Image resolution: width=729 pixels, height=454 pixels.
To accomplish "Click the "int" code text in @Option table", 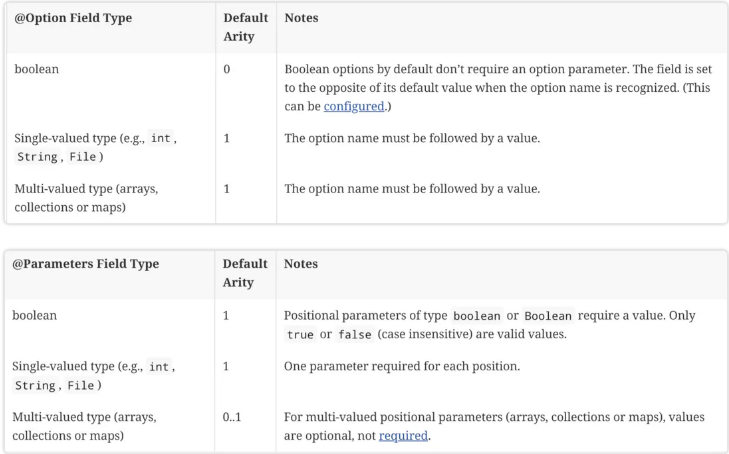I will point(159,138).
